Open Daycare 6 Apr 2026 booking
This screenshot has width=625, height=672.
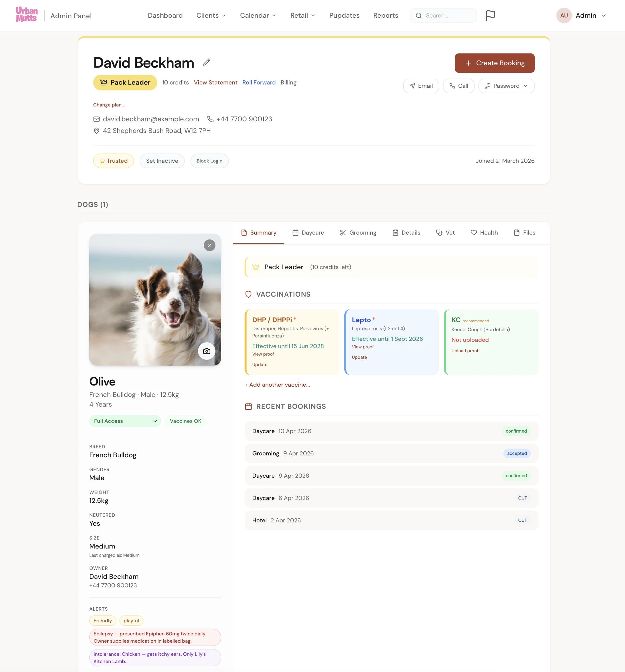click(391, 498)
